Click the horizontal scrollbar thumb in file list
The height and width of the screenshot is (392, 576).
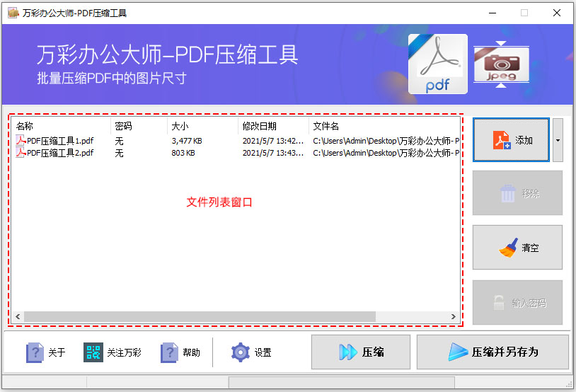(200, 316)
